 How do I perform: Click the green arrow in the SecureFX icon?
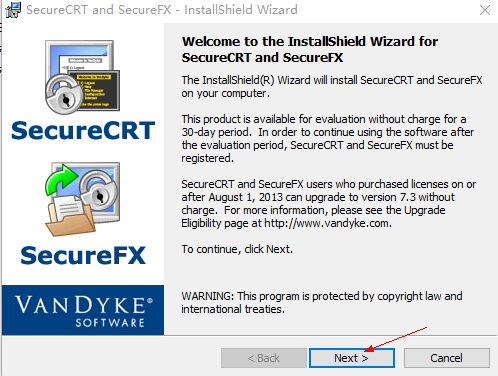61,179
